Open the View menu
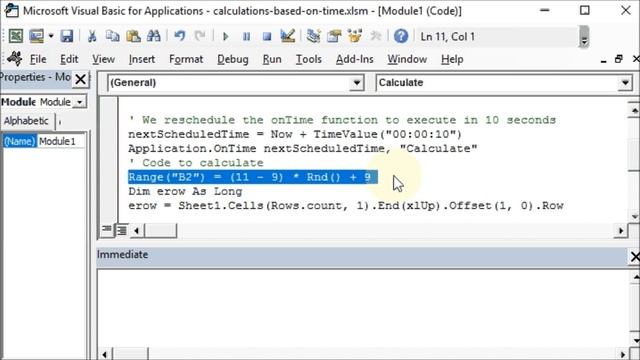Viewport: 640px width, 360px height. pos(103,59)
